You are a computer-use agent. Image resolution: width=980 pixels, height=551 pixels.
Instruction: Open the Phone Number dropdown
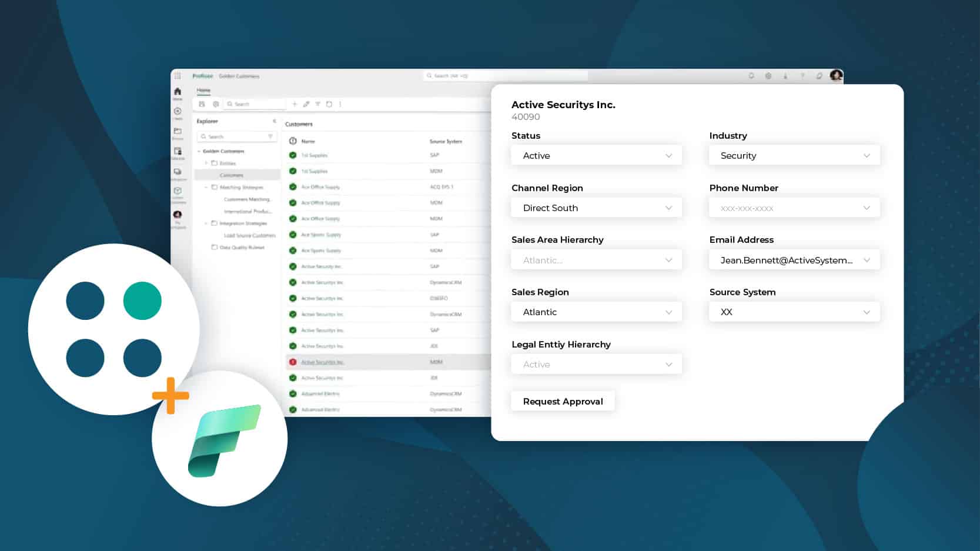[x=794, y=208]
